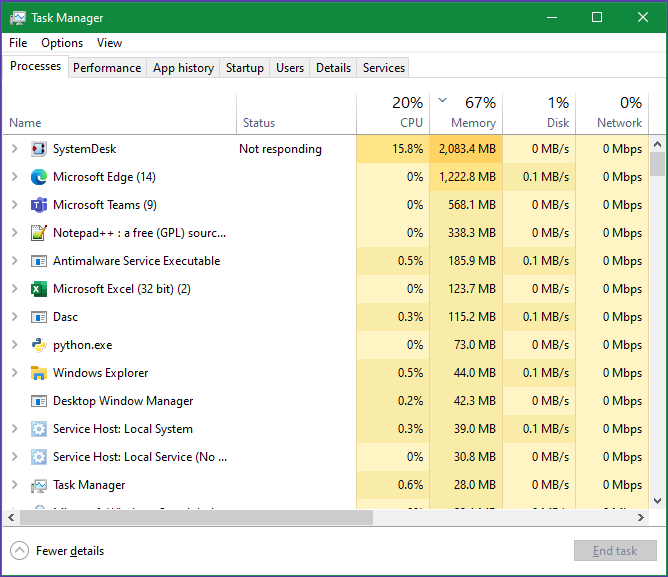
Task: Open the View menu
Action: pyautogui.click(x=109, y=43)
